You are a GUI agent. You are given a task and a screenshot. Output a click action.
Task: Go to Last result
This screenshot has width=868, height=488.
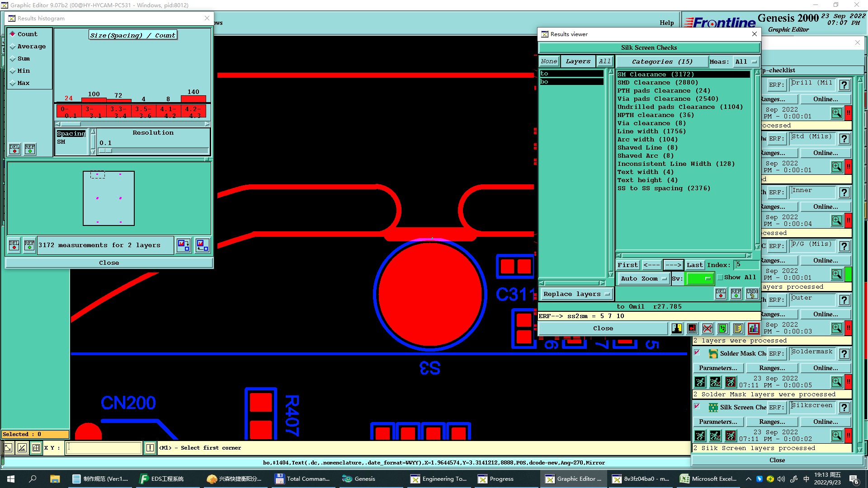click(x=695, y=265)
